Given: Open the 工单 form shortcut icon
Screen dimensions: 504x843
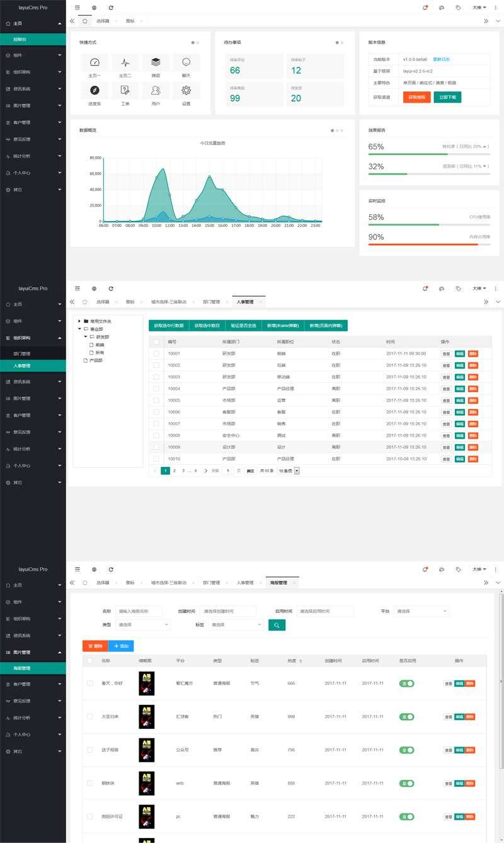Looking at the screenshot, I should coord(125,90).
